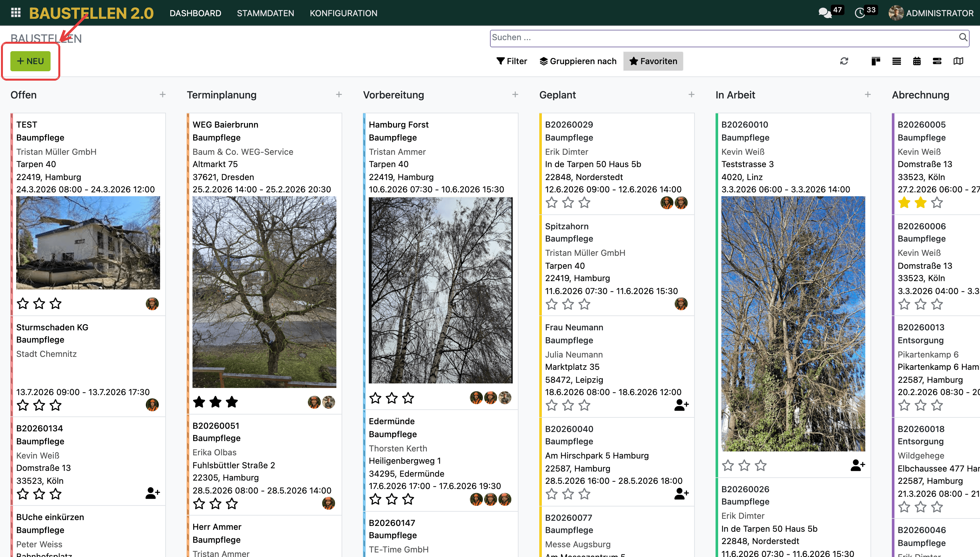Click the Offen column header
980x557 pixels.
[x=23, y=95]
